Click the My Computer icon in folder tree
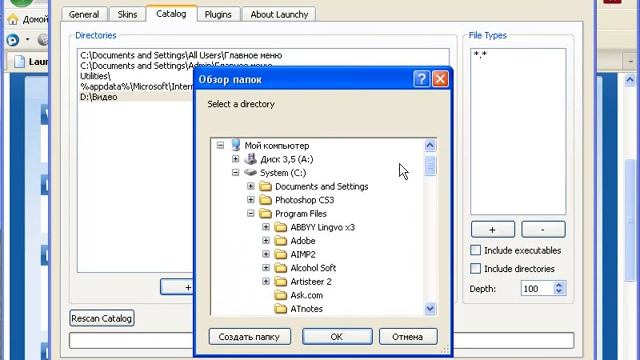Screen dimensions: 640x360 236,145
